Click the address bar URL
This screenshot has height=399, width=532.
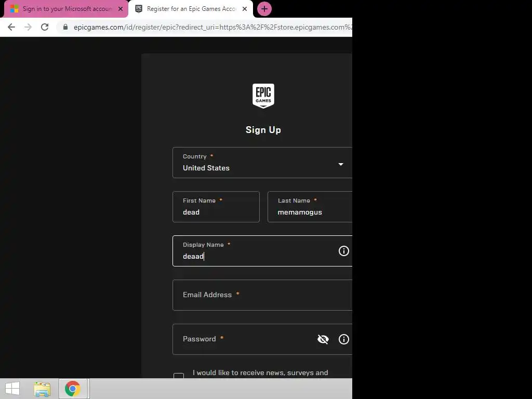(212, 27)
